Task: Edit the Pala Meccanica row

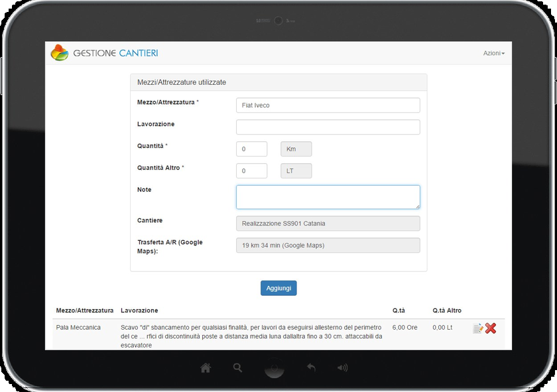Action: coord(477,328)
